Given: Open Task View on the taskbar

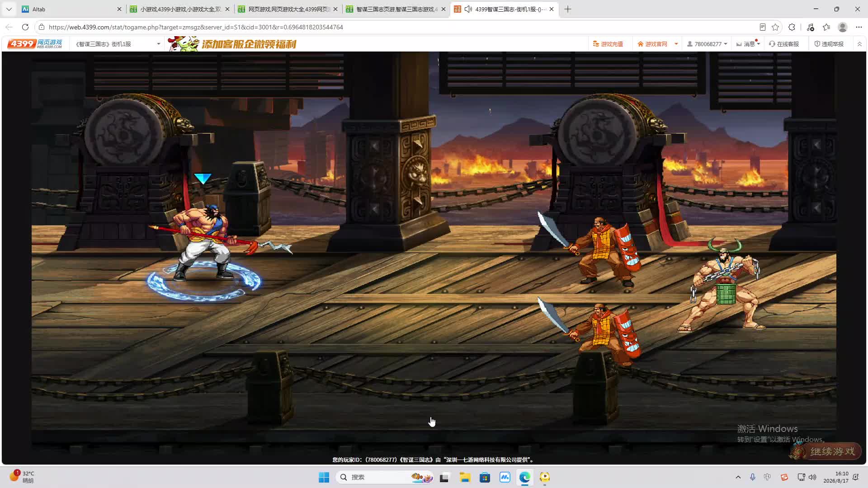Looking at the screenshot, I should (444, 477).
